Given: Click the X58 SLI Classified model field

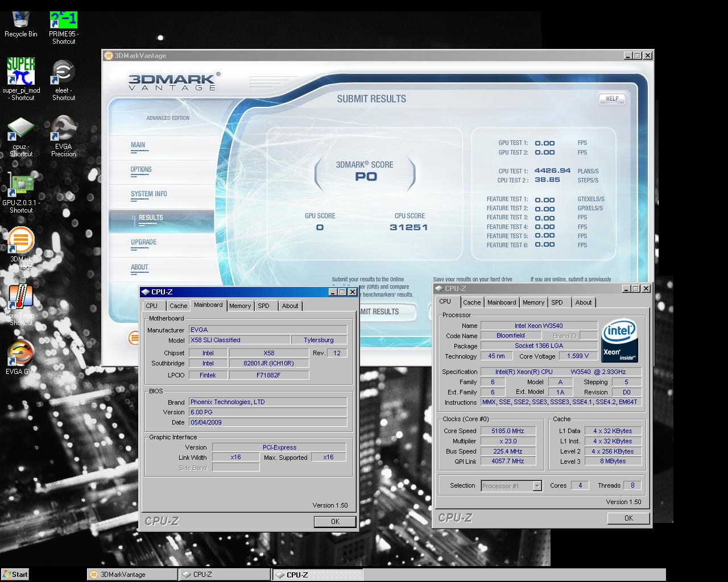Looking at the screenshot, I should 238,340.
